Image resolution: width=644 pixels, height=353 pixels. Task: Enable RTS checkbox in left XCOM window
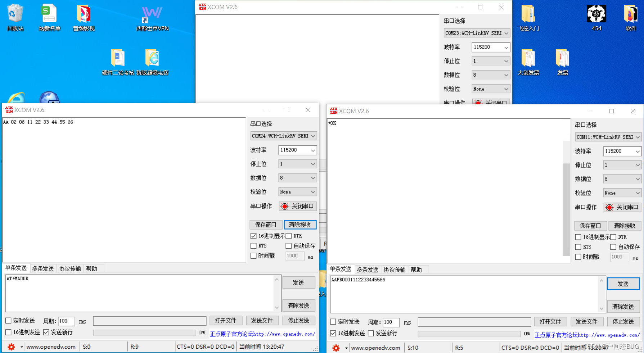[253, 246]
